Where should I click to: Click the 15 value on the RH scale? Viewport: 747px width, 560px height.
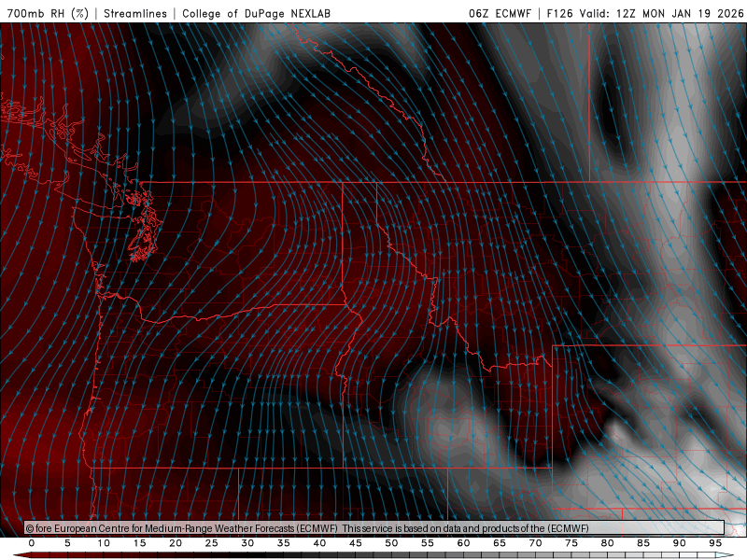(x=139, y=543)
